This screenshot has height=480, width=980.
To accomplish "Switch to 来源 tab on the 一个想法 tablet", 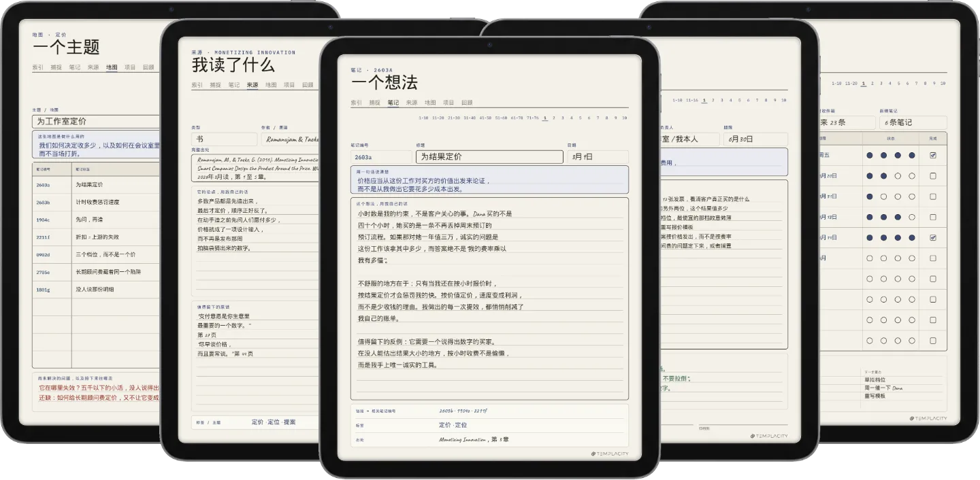I will tap(412, 103).
